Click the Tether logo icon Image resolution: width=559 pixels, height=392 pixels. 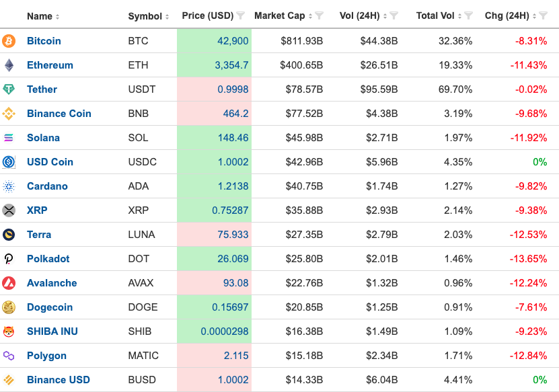[x=9, y=89]
